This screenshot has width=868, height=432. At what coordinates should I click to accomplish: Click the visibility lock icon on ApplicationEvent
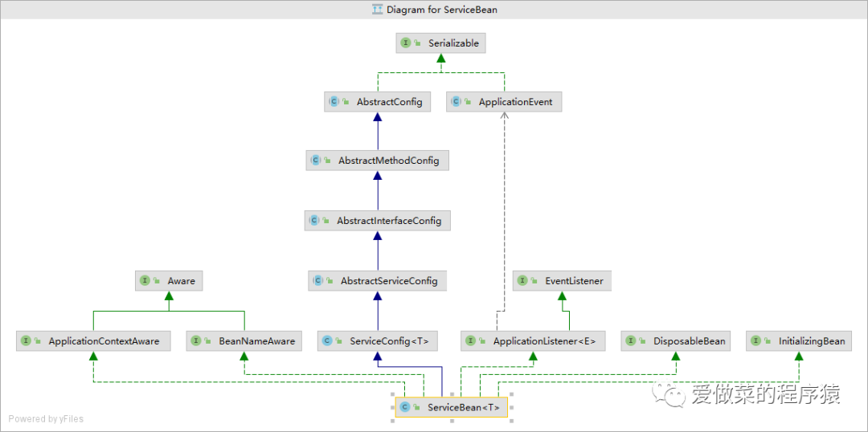pos(469,102)
